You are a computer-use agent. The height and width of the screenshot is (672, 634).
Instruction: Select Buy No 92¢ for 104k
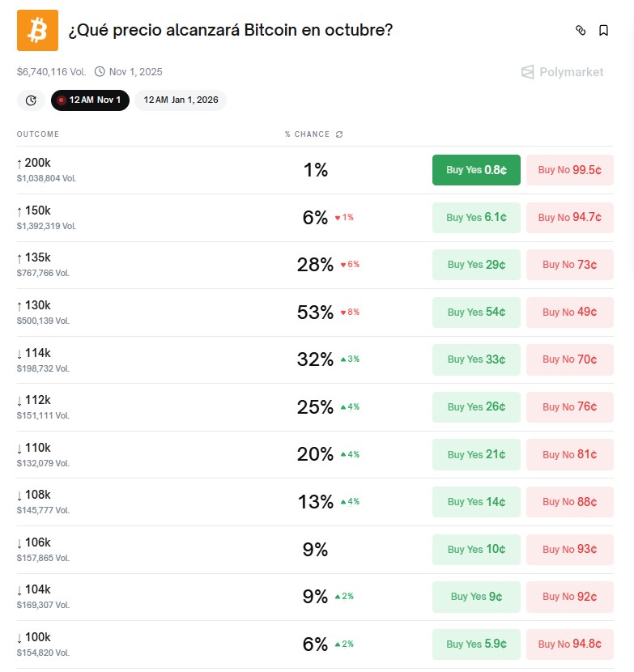point(569,597)
